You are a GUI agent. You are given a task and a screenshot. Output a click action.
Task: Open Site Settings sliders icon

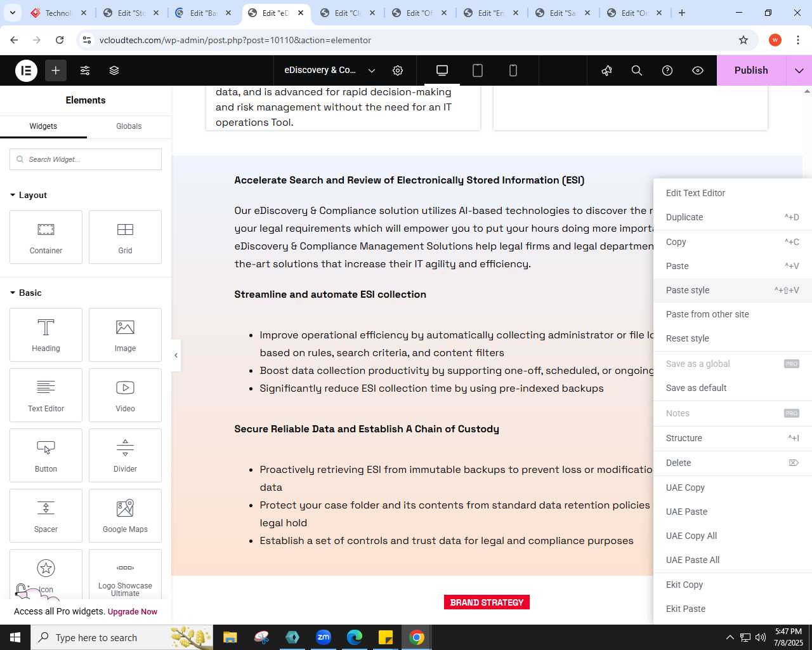pyautogui.click(x=85, y=70)
